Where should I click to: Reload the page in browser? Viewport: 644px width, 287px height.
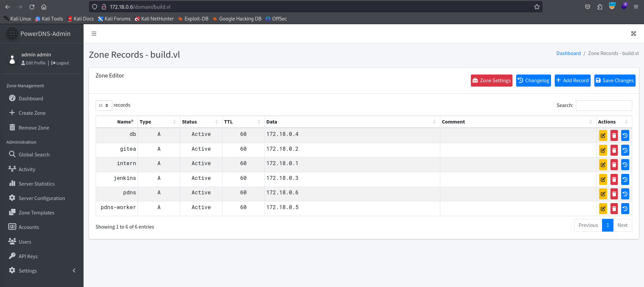click(x=32, y=7)
